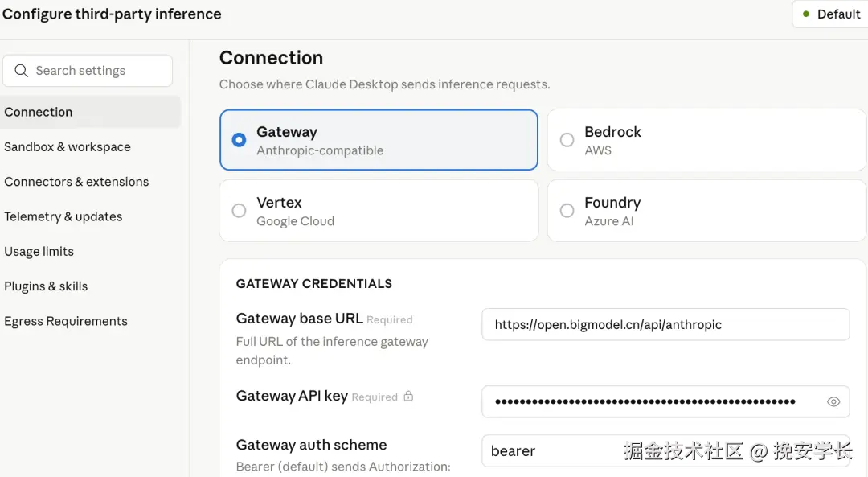Select the Gateway radio option
The image size is (868, 477).
239,140
